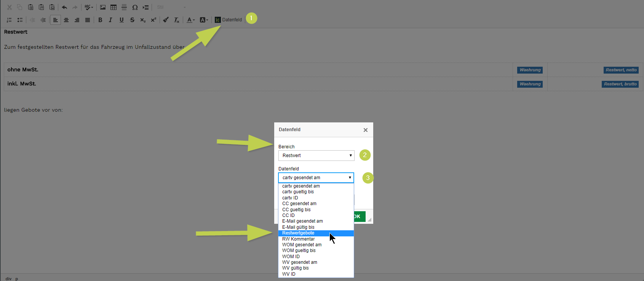
Task: Paste as plain text icon
Action: pos(41,7)
